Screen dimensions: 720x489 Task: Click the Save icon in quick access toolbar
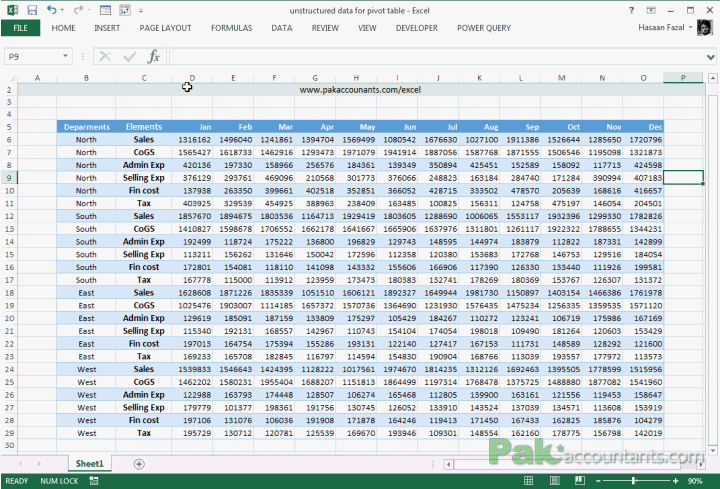[32, 10]
